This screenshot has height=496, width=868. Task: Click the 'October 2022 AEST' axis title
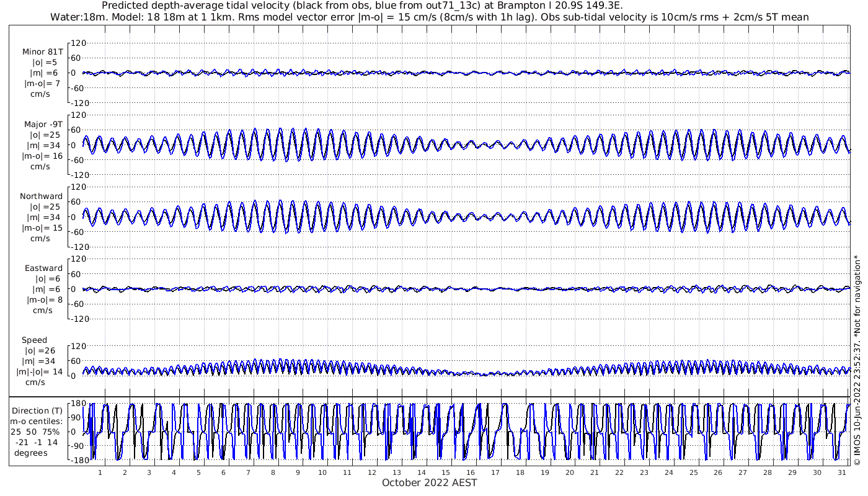click(430, 482)
